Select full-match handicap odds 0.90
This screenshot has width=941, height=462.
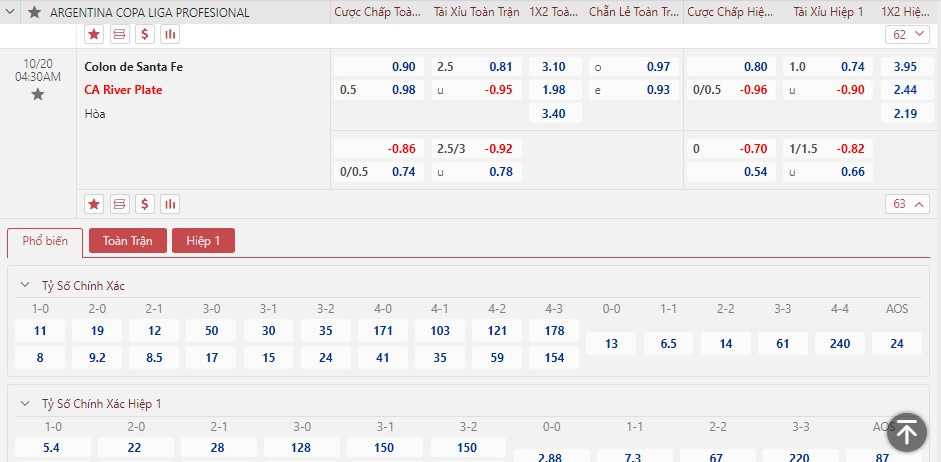(379, 67)
